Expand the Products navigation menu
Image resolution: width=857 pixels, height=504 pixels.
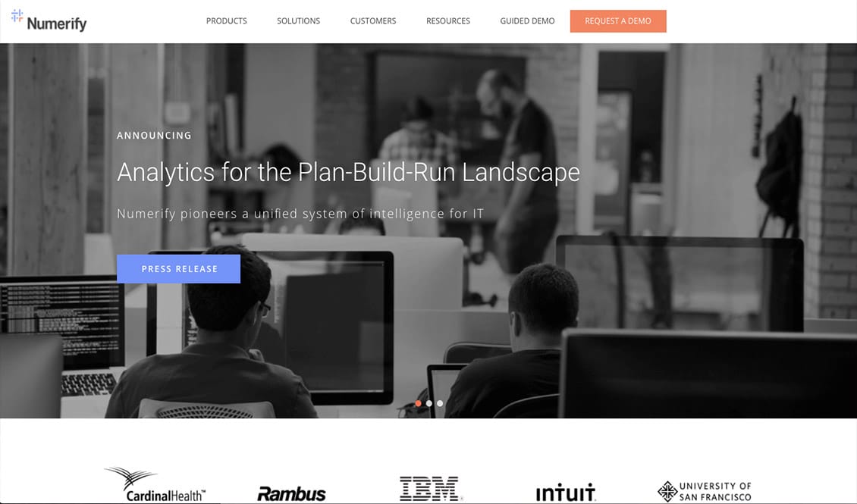tap(227, 21)
